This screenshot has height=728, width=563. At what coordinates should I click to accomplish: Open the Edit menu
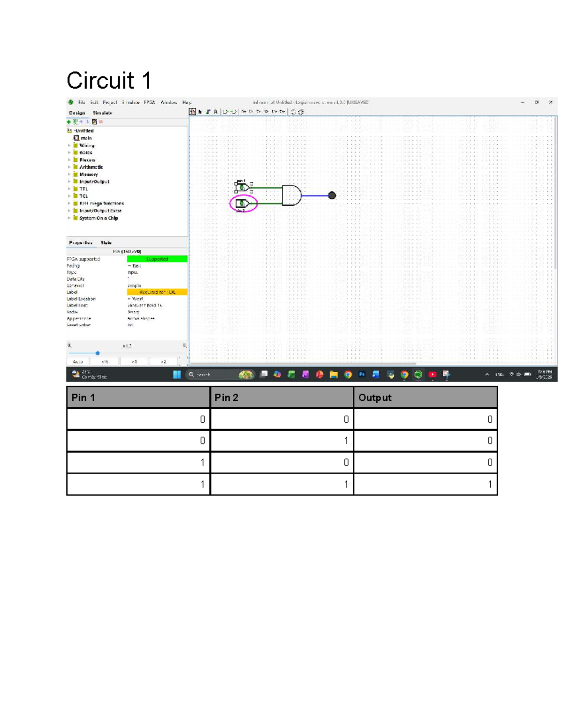[x=94, y=102]
